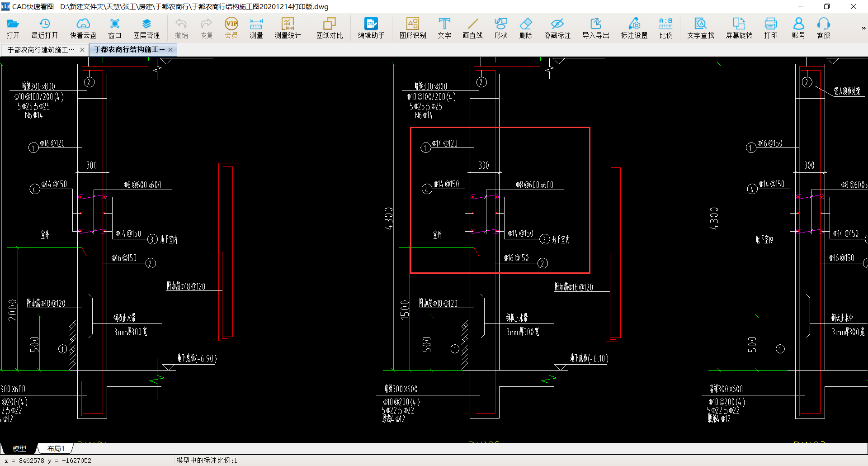This screenshot has height=466, width=868.
Task: Open 标注设置 annotation settings
Action: pos(634,29)
